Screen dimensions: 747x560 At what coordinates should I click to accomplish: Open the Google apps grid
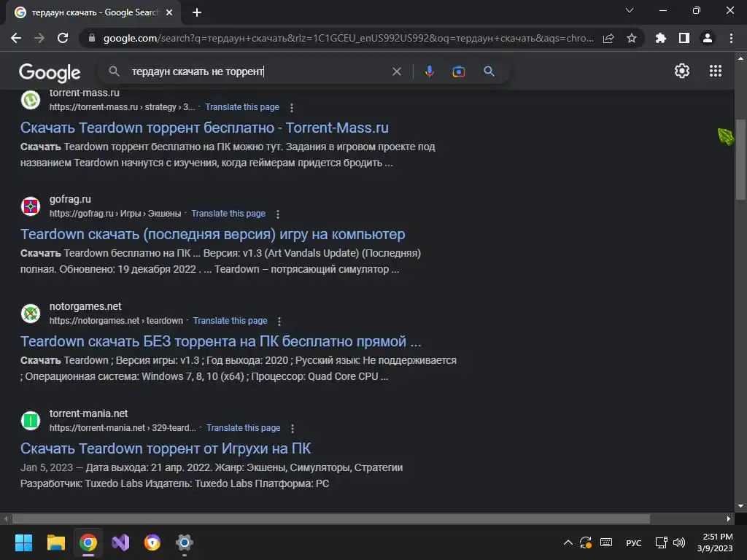pyautogui.click(x=716, y=71)
